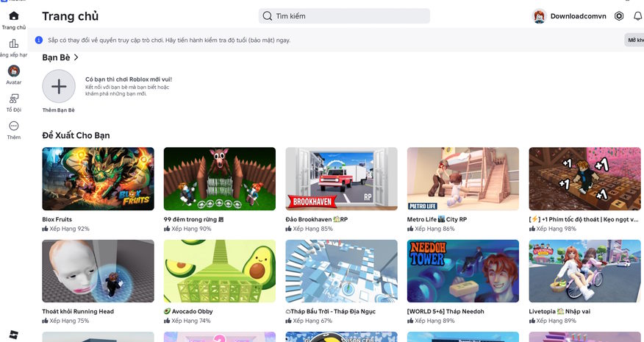Open the Tổ Đội party icon
This screenshot has height=342, width=644.
pyautogui.click(x=13, y=99)
